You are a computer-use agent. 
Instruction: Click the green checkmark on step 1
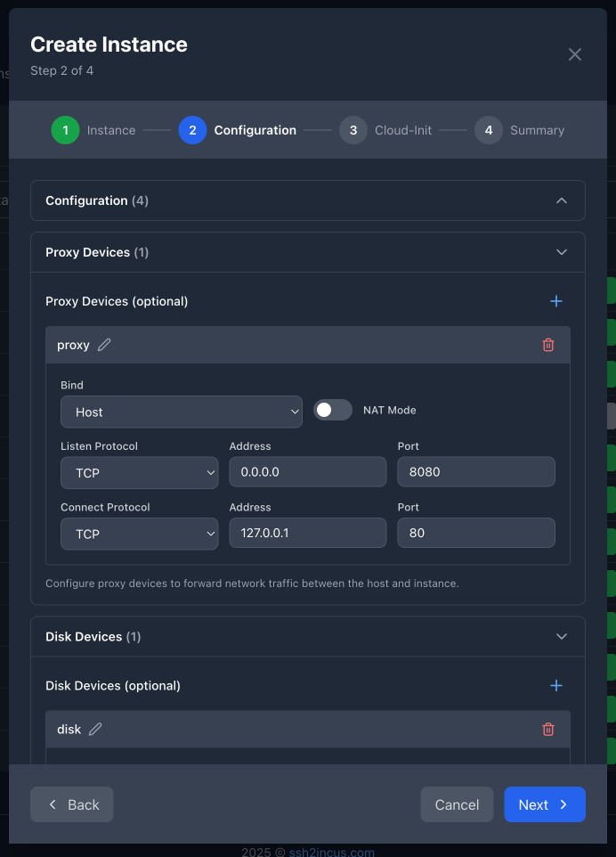(x=65, y=130)
